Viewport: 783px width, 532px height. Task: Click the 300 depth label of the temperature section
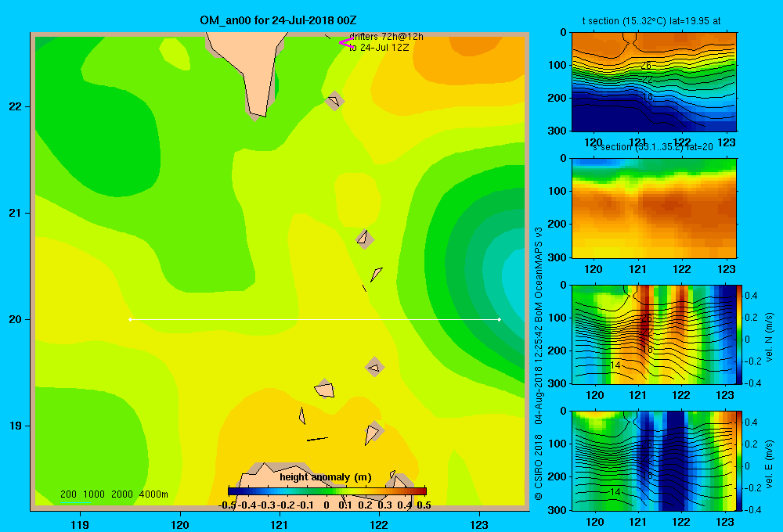coord(557,130)
